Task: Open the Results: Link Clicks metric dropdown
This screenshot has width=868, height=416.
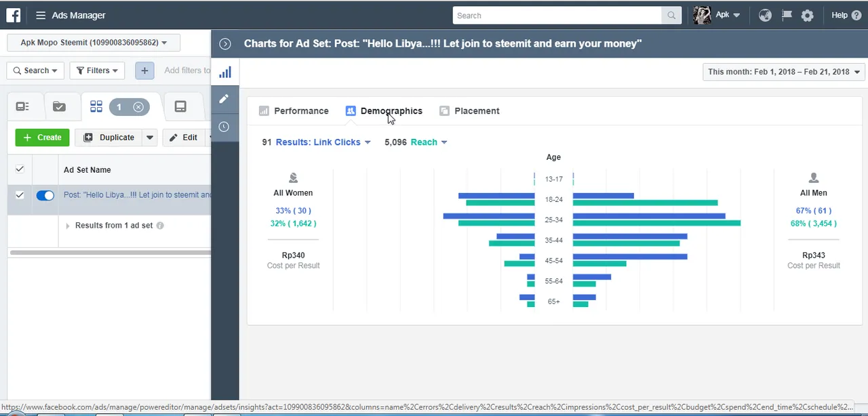Action: (x=323, y=142)
